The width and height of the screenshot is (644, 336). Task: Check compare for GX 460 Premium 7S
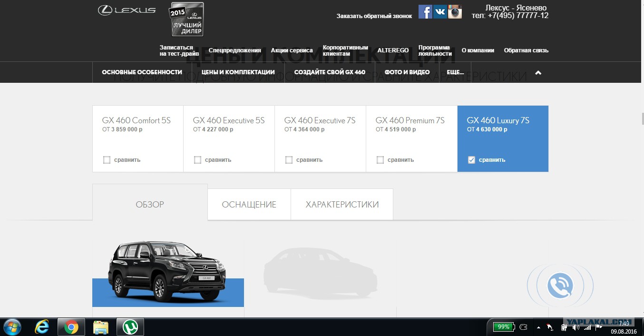coord(380,160)
